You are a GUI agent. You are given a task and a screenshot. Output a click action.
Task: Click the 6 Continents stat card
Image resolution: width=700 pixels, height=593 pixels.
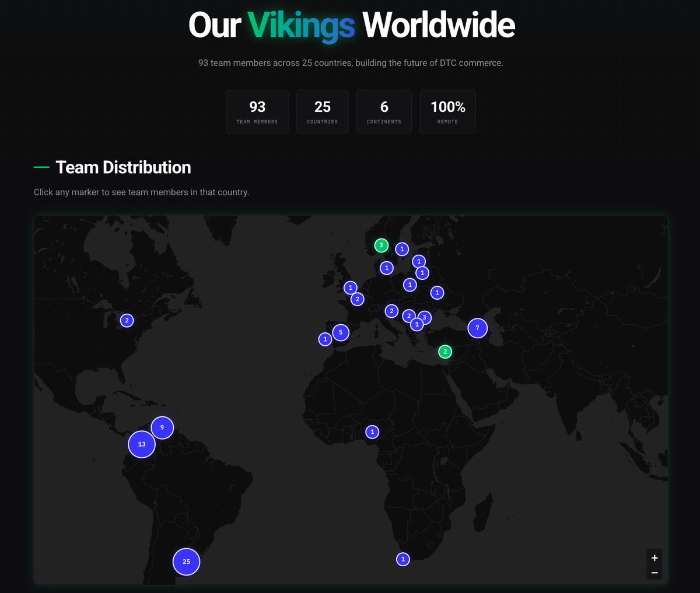coord(384,112)
